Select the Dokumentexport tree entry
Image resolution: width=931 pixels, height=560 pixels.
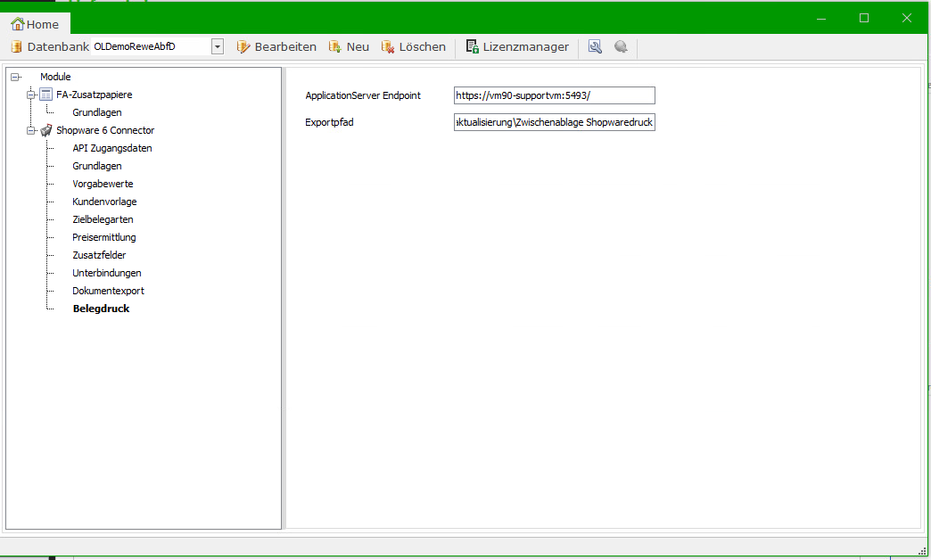[x=108, y=291]
